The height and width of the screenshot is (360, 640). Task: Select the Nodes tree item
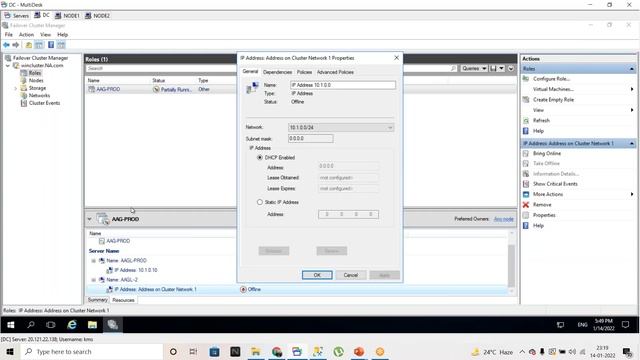[36, 80]
